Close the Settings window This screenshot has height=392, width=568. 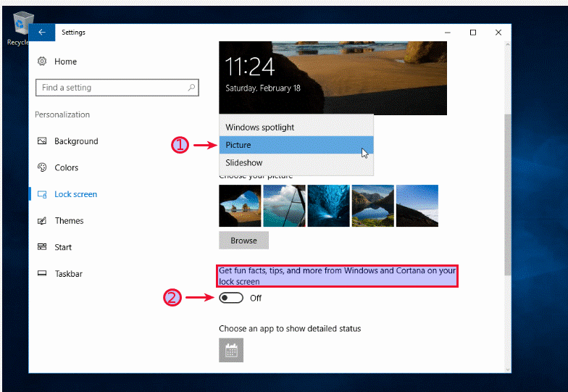498,32
